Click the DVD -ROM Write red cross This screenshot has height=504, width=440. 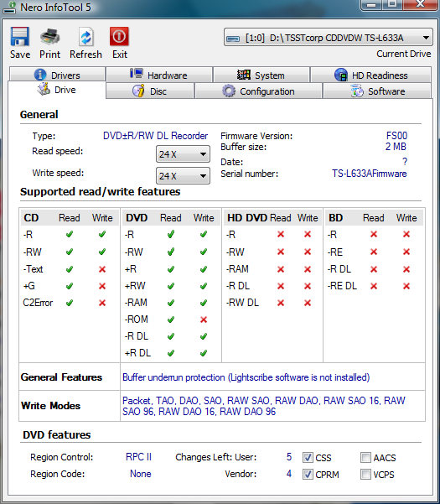click(204, 320)
